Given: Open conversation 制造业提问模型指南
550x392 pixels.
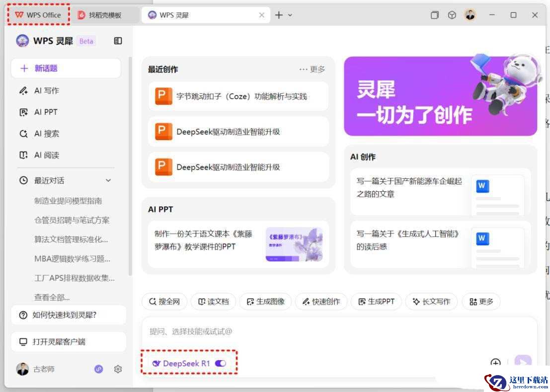Looking at the screenshot, I should click(x=68, y=201).
